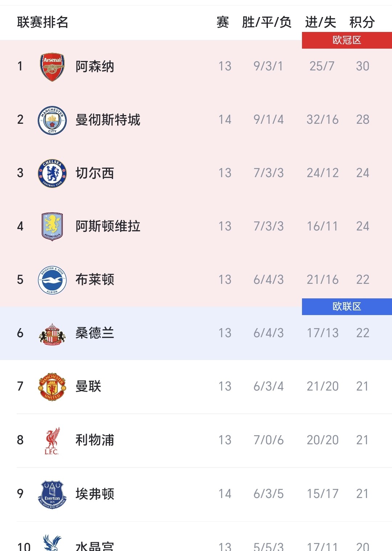Open team name 阿森纳
Viewport: 392px width, 551px height.
pyautogui.click(x=95, y=66)
